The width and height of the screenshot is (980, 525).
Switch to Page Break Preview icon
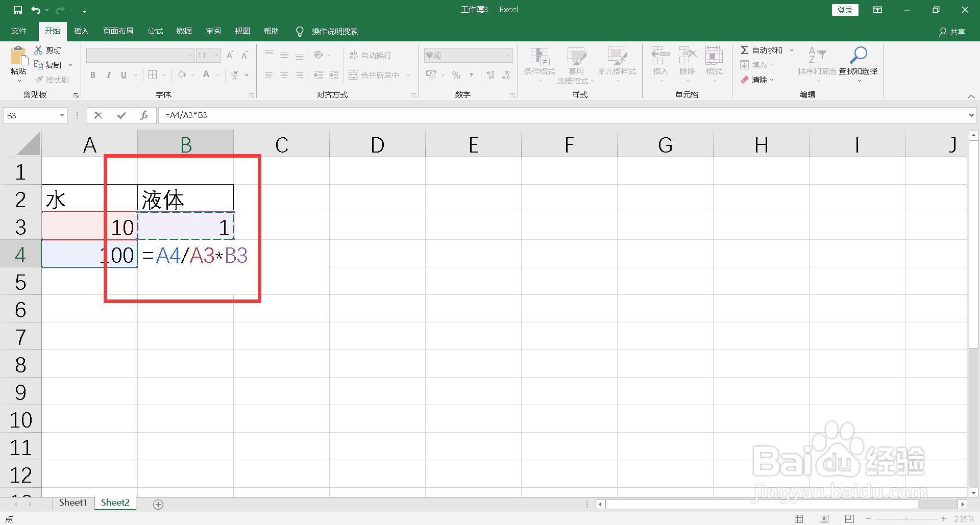849,519
